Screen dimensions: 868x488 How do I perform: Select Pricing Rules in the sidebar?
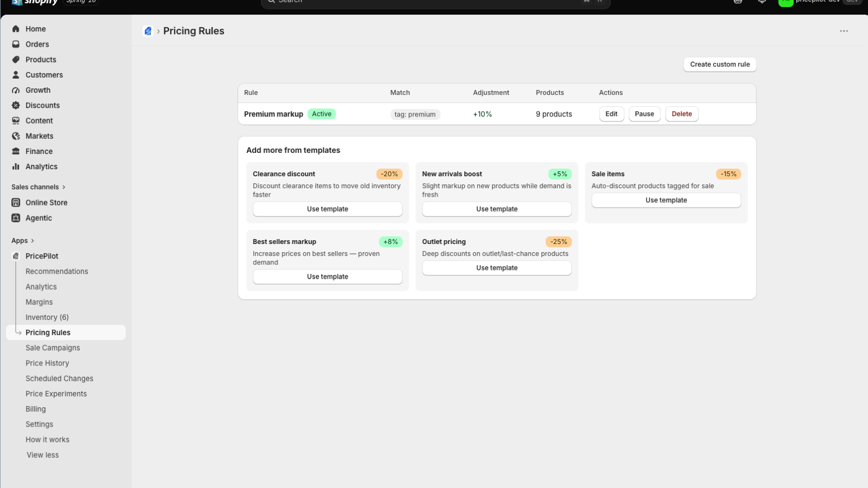(66, 332)
